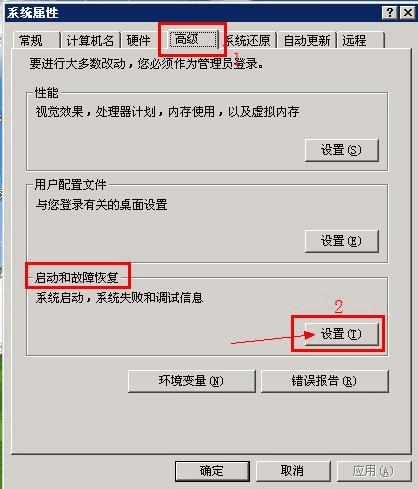
Task: Open 环境变量(N) dialog
Action: pos(192,381)
